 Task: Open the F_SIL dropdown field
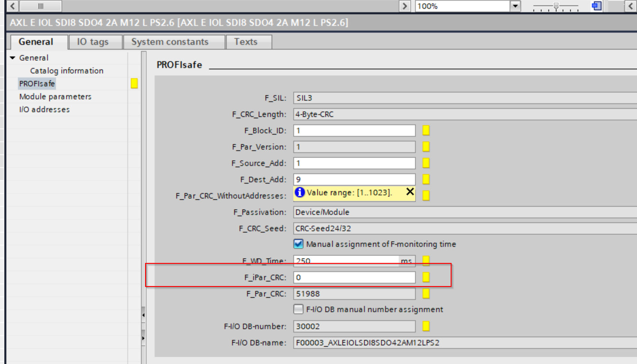(465, 98)
